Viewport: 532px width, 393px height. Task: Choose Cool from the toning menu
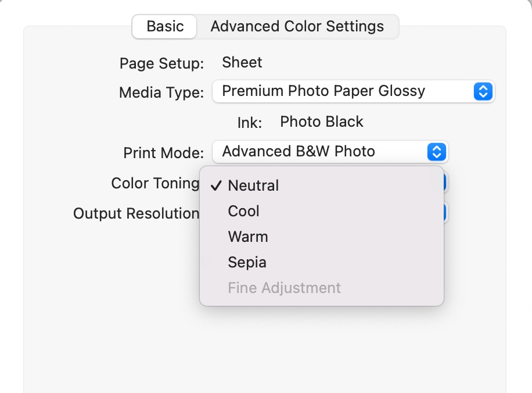(244, 211)
